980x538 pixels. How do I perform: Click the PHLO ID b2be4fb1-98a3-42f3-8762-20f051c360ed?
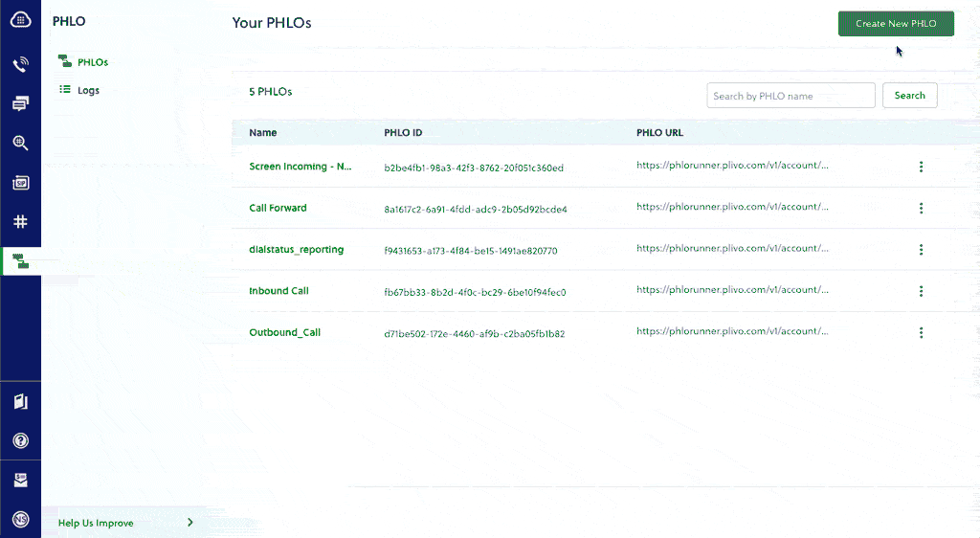click(x=474, y=168)
